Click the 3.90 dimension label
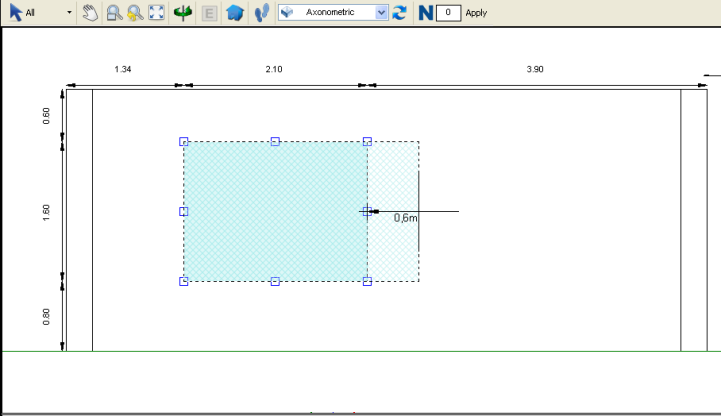The image size is (721, 416). [535, 69]
